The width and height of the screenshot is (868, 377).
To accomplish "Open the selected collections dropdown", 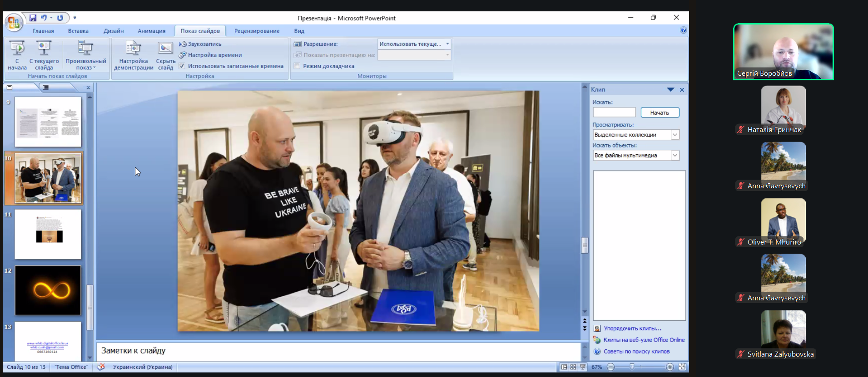I will (x=675, y=135).
